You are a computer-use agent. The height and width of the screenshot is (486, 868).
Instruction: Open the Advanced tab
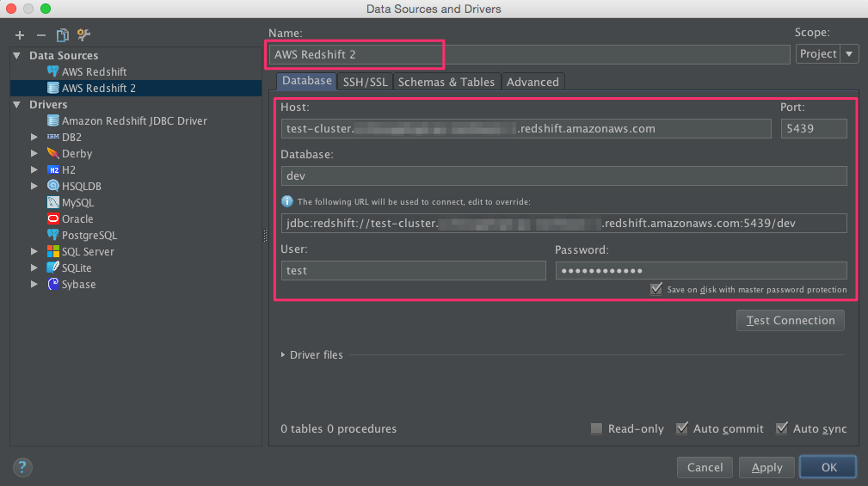[x=532, y=82]
